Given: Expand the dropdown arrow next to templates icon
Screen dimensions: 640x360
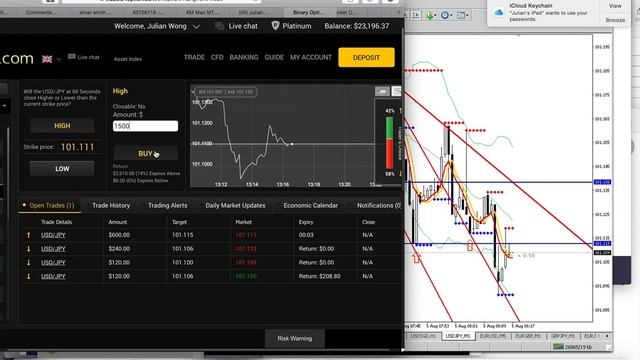Looking at the screenshot, I should click(x=467, y=16).
